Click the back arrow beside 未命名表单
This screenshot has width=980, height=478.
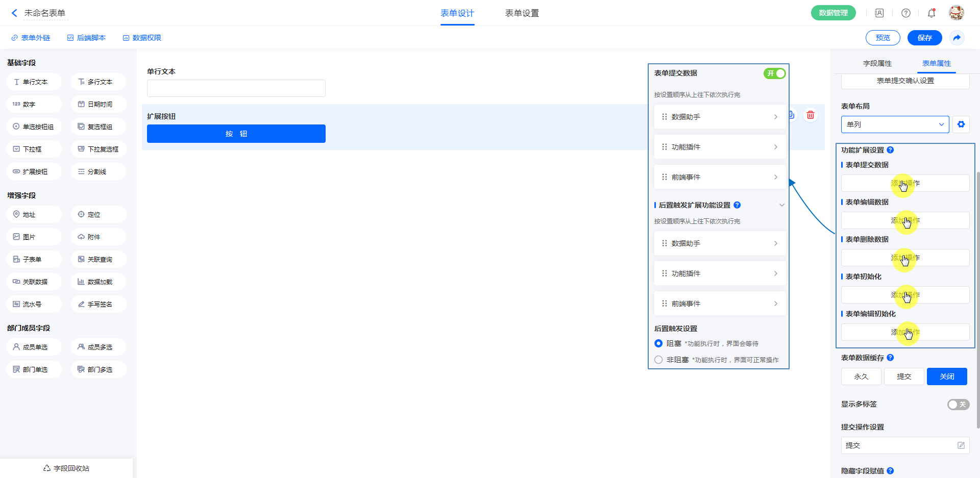click(14, 13)
